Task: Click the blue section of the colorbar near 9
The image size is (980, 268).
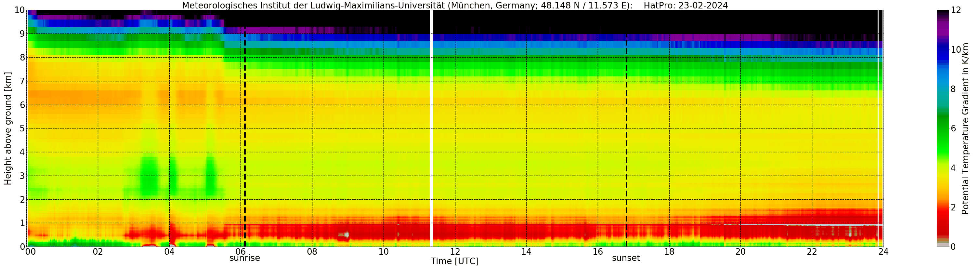Action: [x=943, y=69]
